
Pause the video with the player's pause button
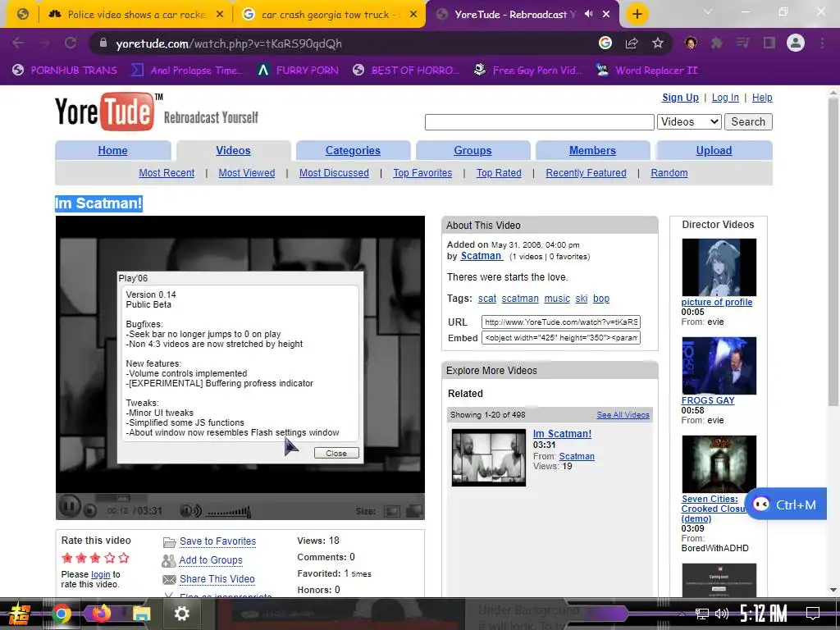[x=69, y=506]
